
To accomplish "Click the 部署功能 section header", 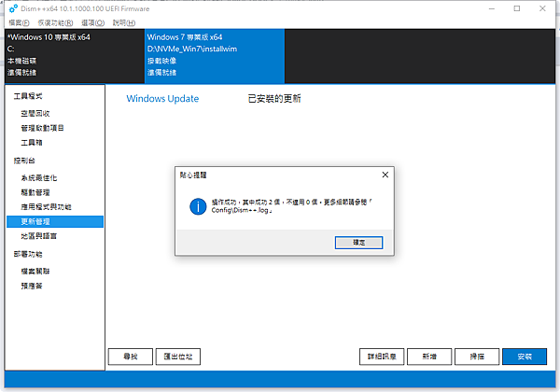I will pyautogui.click(x=28, y=254).
